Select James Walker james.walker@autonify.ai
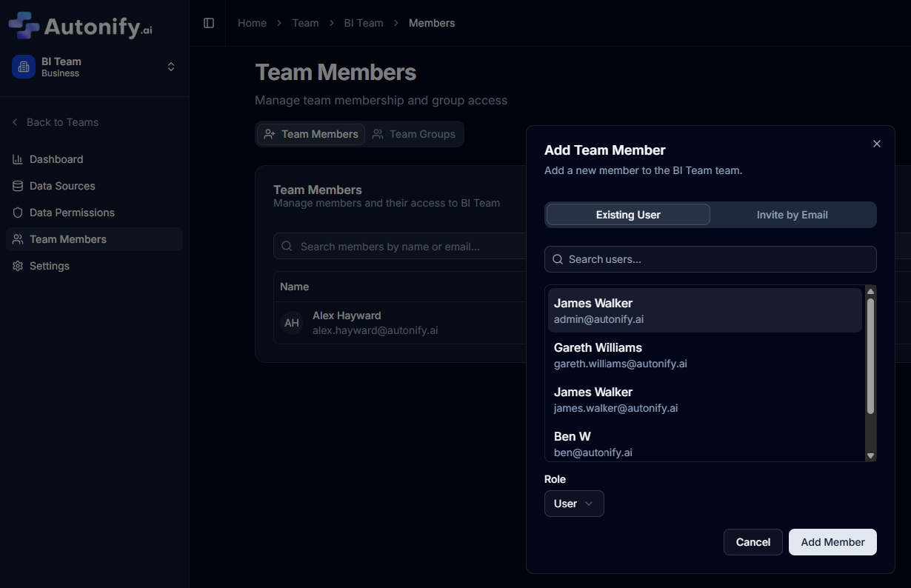This screenshot has height=588, width=911. [x=704, y=399]
